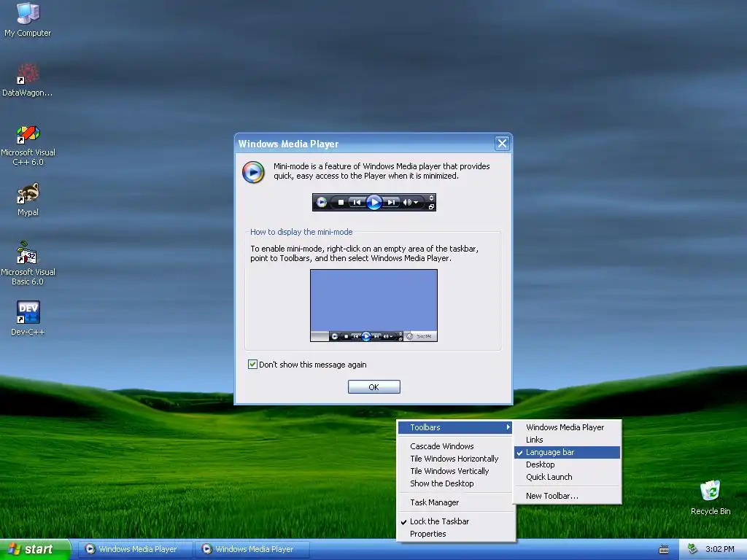Click the taskbar illustration thumbnail in dialog
The image size is (747, 560).
[x=373, y=306]
